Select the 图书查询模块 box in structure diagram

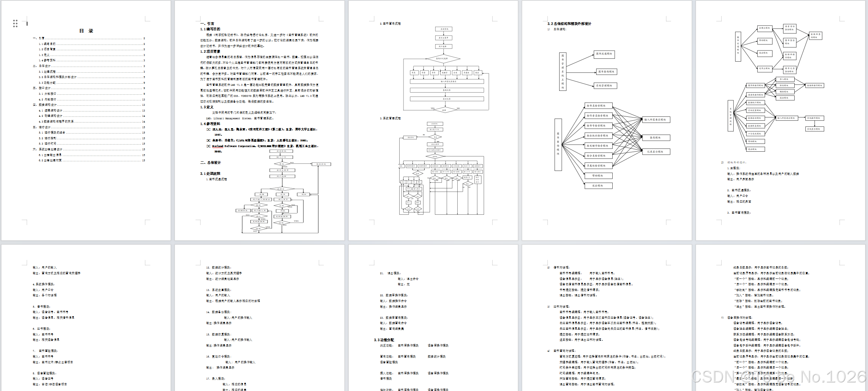coord(606,72)
